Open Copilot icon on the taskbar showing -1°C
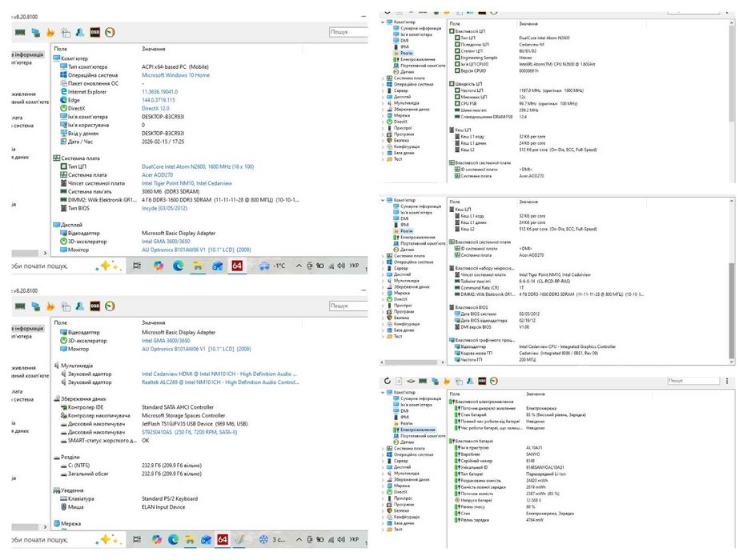Viewport: 747px width, 560px height. pos(159,266)
